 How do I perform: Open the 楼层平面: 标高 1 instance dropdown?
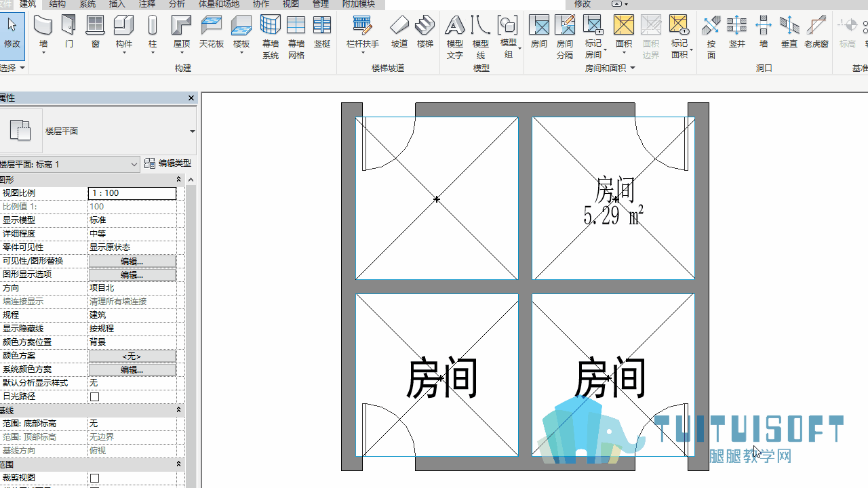coord(70,164)
